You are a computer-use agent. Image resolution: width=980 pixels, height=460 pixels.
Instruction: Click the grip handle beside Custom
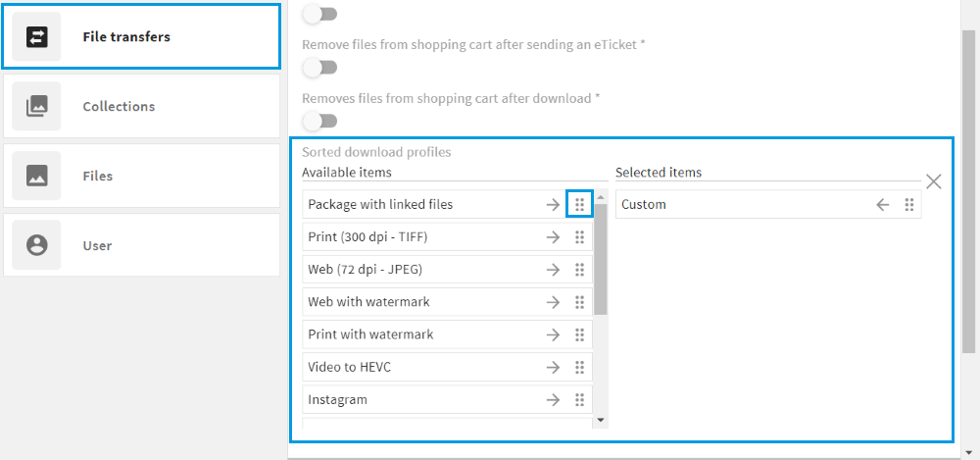pyautogui.click(x=909, y=205)
